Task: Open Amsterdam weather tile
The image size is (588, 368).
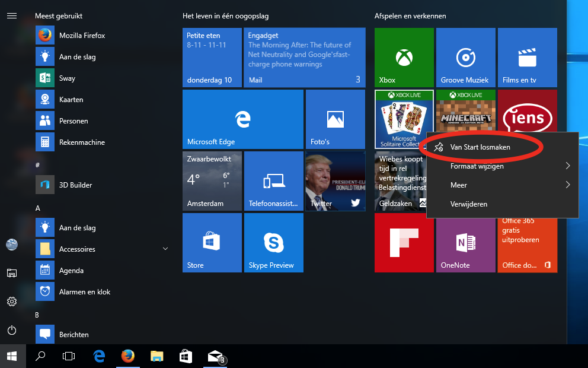Action: [x=212, y=180]
